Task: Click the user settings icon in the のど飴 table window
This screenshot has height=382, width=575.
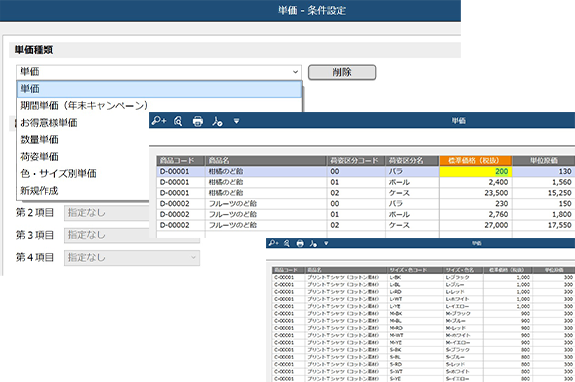Action: tap(217, 121)
